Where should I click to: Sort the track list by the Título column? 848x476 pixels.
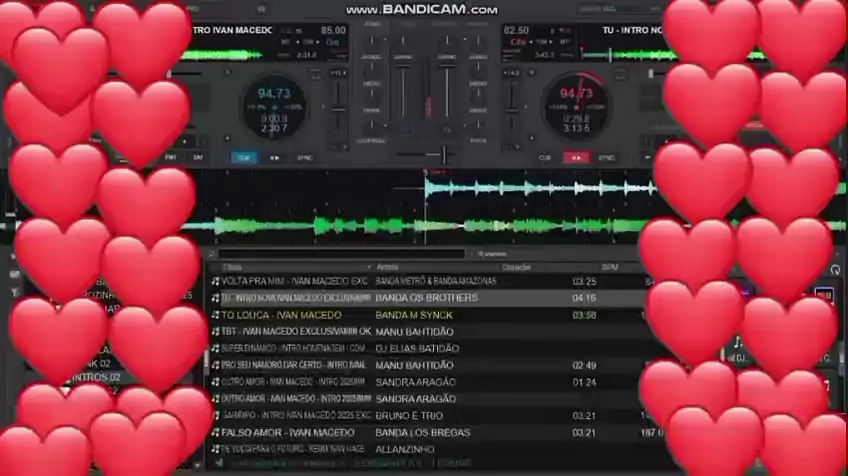[233, 267]
